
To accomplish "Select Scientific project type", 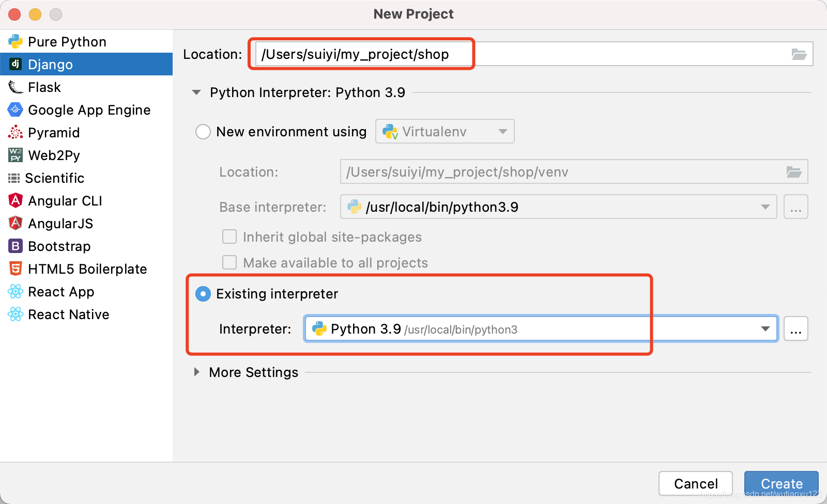I will click(86, 178).
